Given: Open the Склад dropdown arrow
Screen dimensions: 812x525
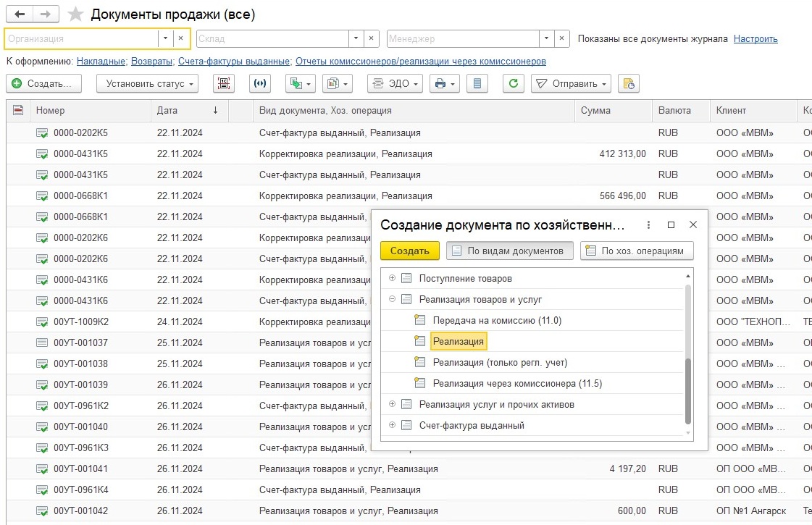Looking at the screenshot, I should click(x=356, y=38).
